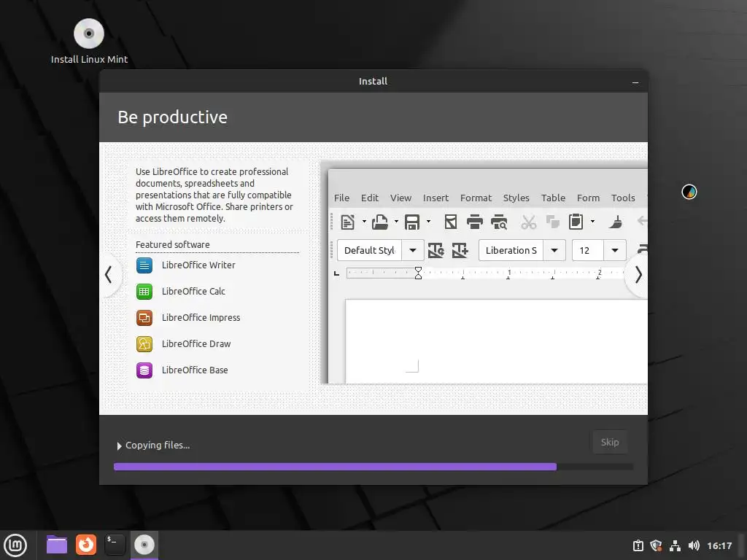Image resolution: width=747 pixels, height=560 pixels.
Task: Click the Print Preview icon
Action: (499, 222)
